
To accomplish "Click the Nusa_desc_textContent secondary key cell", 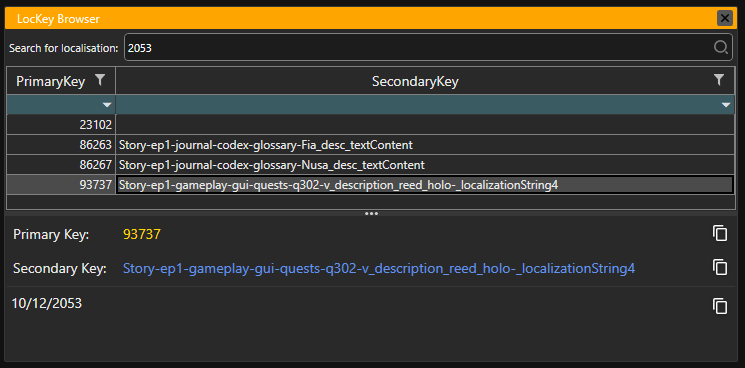I will click(x=425, y=165).
